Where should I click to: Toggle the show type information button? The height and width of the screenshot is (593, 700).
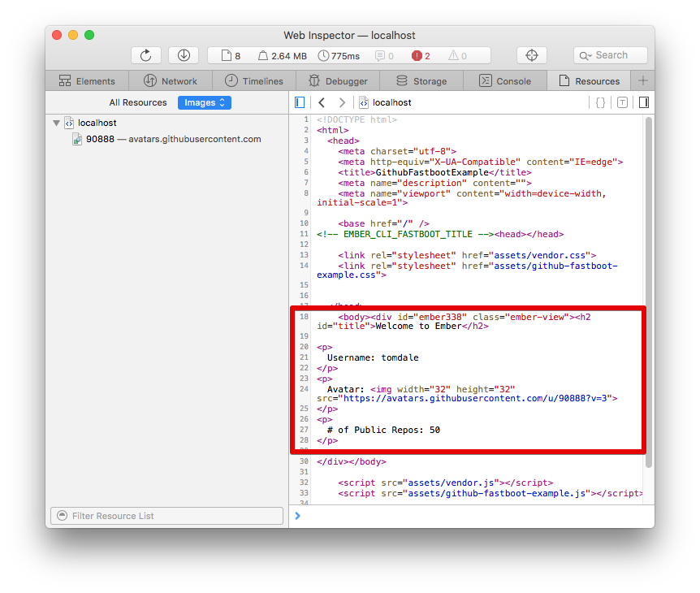coord(622,102)
